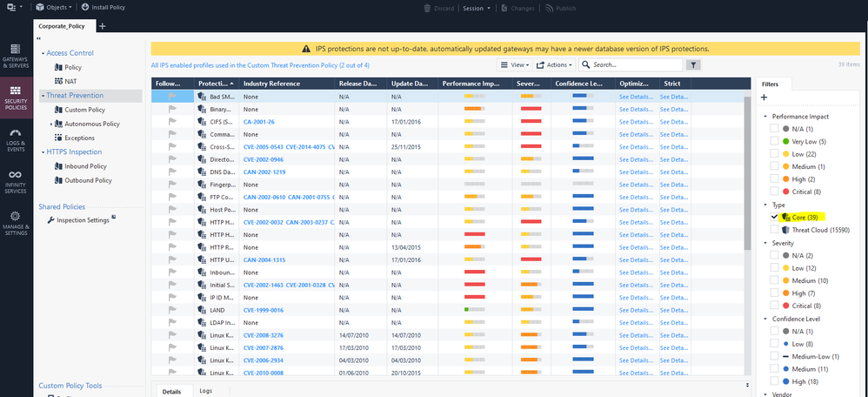Open Logs & Events sidebar icon

pos(16,140)
